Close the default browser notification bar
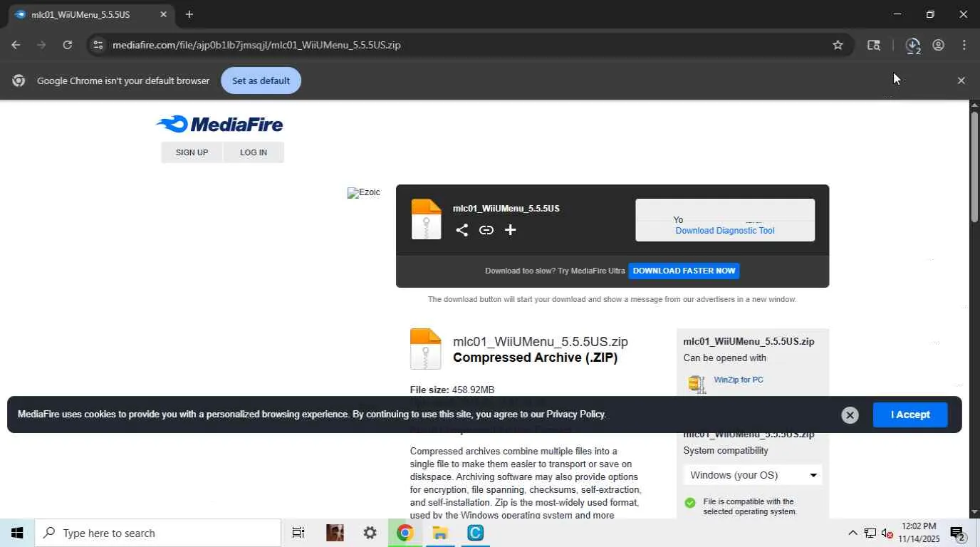This screenshot has width=980, height=547. (x=961, y=80)
